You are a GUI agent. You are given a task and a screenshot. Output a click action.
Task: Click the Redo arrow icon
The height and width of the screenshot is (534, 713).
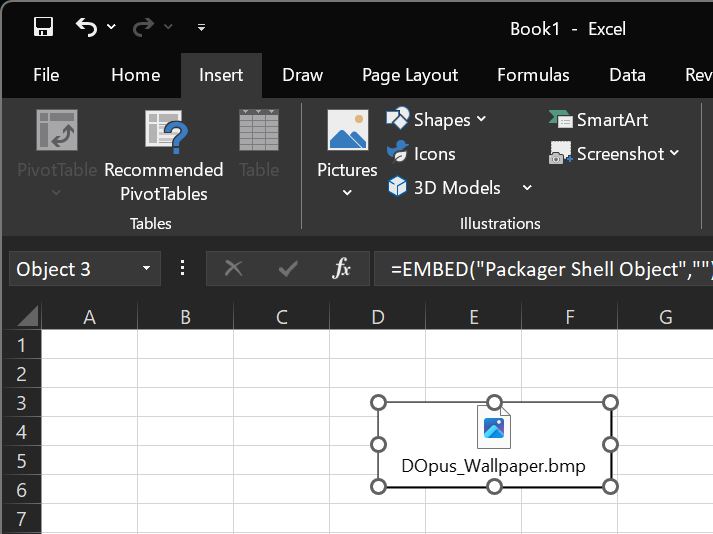click(x=143, y=27)
